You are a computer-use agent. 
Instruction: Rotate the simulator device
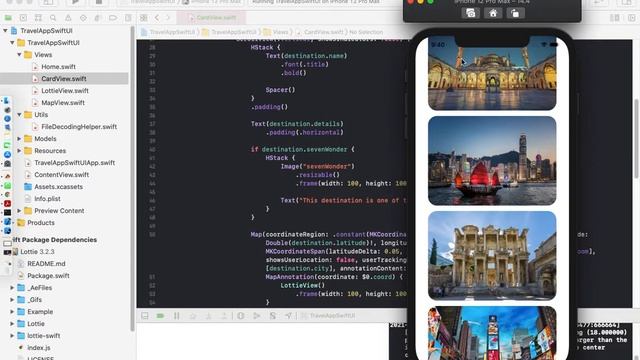[x=515, y=13]
